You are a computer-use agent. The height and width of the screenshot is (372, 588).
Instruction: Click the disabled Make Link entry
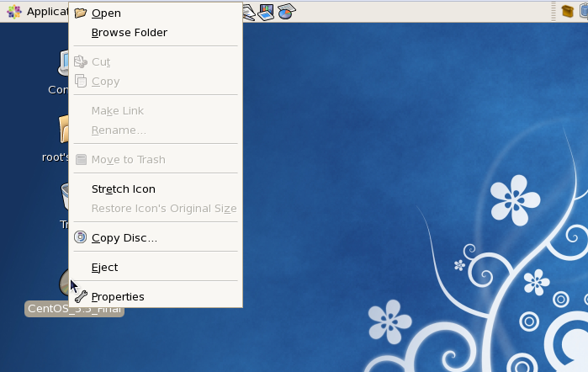tap(156, 111)
